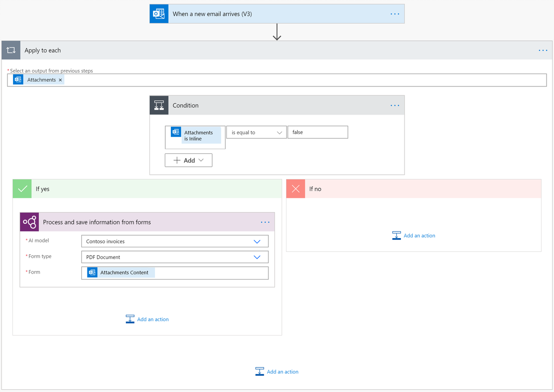
Task: Click Add an action in the If no branch
Action: point(413,235)
